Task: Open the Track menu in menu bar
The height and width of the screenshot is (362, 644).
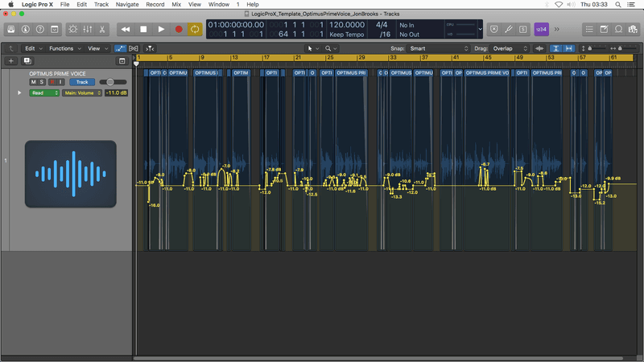Action: 101,4
